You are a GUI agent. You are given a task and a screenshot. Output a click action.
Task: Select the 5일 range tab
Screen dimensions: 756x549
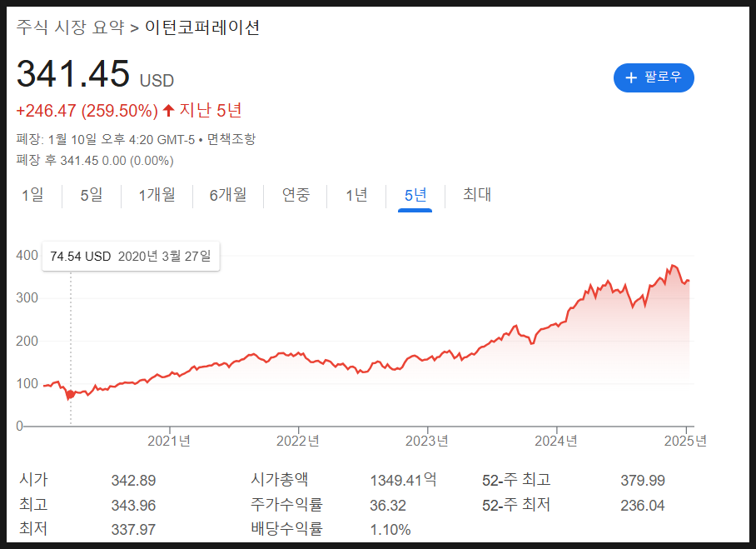92,195
